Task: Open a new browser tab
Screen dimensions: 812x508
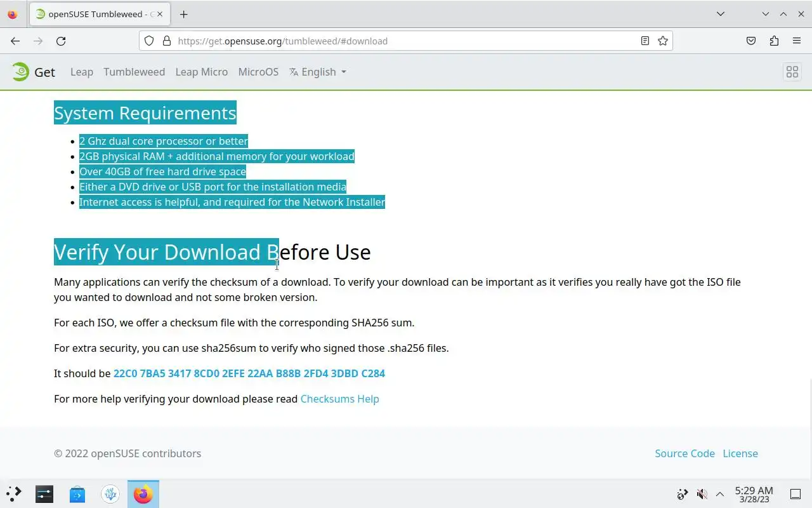Action: tap(183, 14)
